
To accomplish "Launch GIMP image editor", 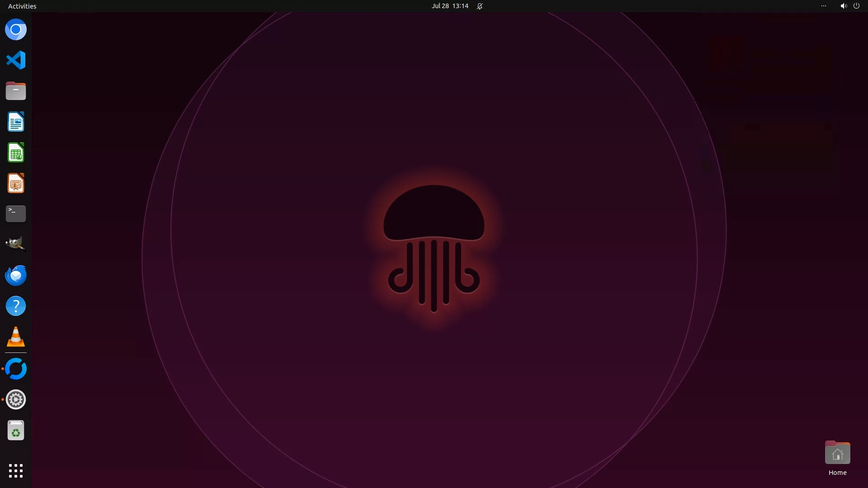I will point(16,244).
